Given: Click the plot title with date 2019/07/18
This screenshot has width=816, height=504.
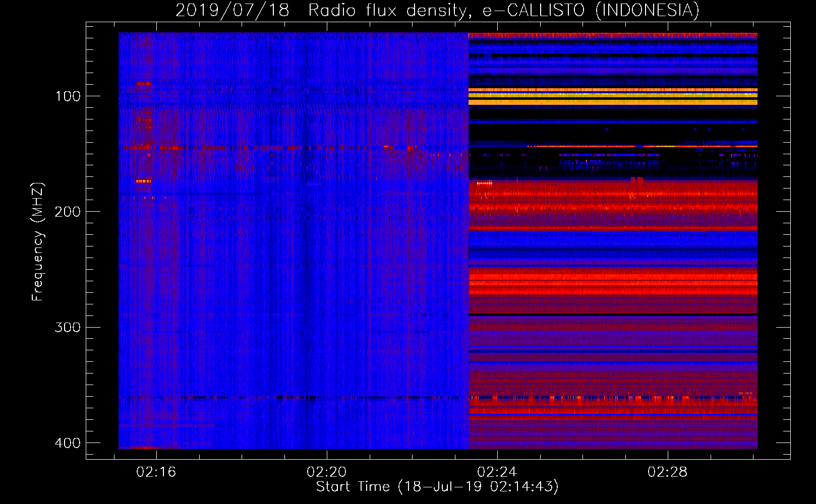Looking at the screenshot, I should (x=437, y=10).
